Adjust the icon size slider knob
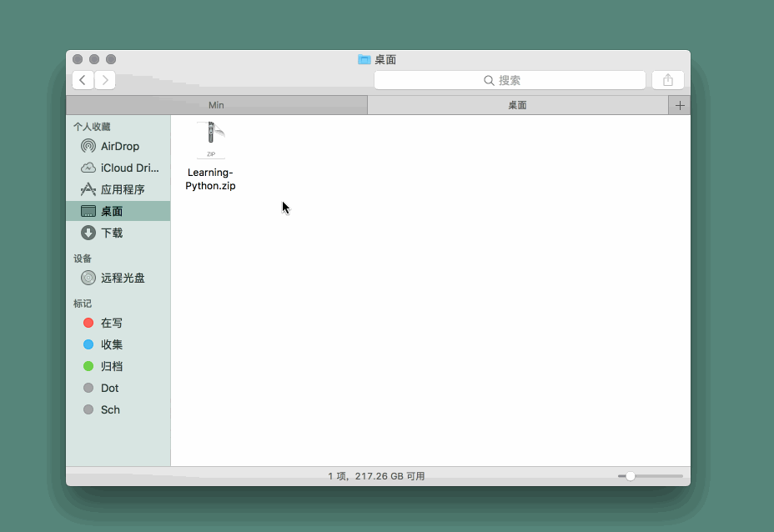This screenshot has height=532, width=774. tap(631, 476)
